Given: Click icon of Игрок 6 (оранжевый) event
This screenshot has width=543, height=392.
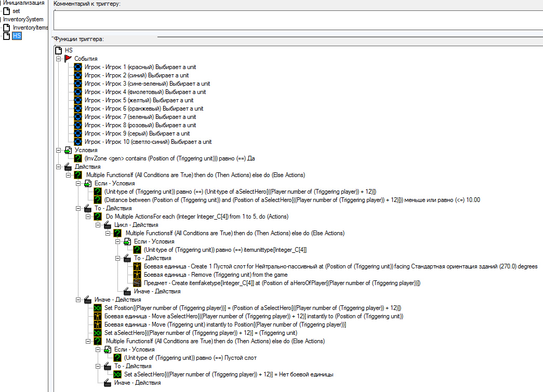Looking at the screenshot, I should [78, 109].
